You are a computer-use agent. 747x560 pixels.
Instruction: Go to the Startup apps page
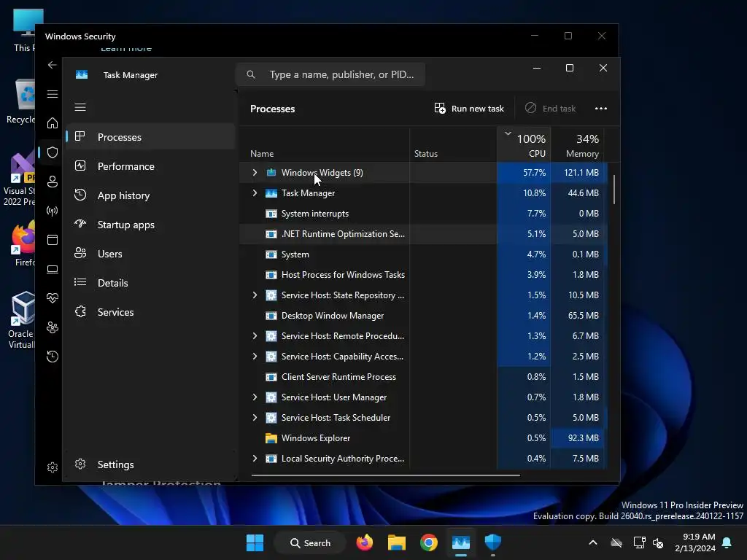pos(150,225)
